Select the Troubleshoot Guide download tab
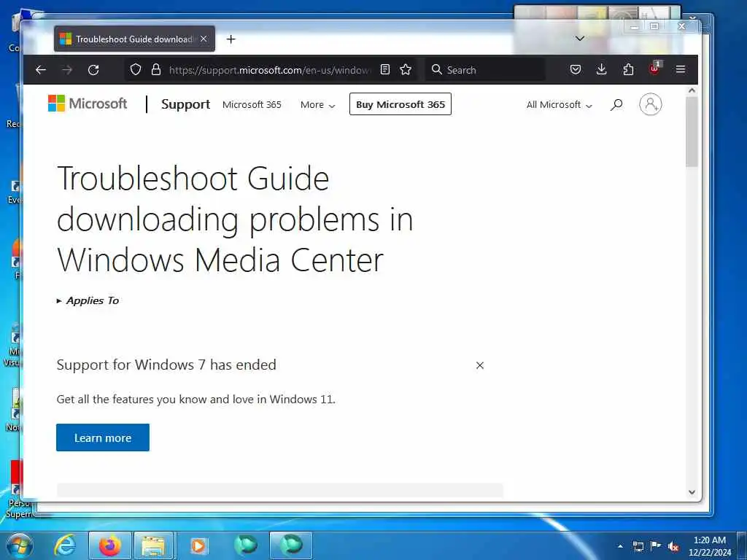 134,39
